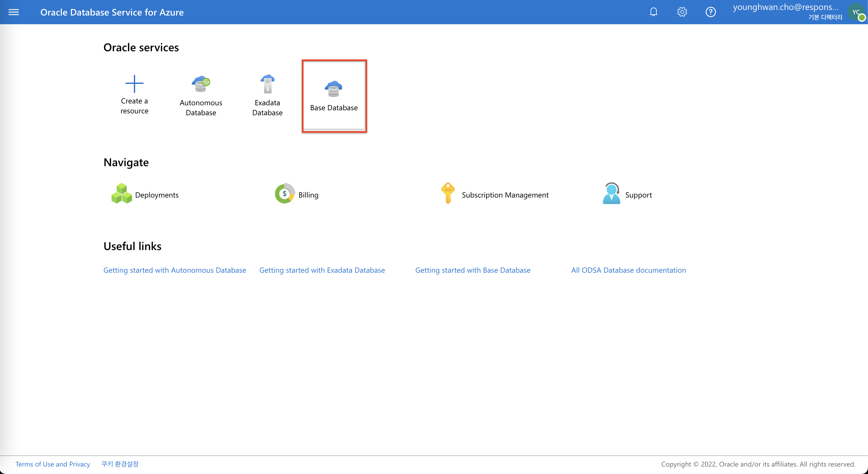Open the help question mark icon
The height and width of the screenshot is (474, 868).
click(x=710, y=12)
